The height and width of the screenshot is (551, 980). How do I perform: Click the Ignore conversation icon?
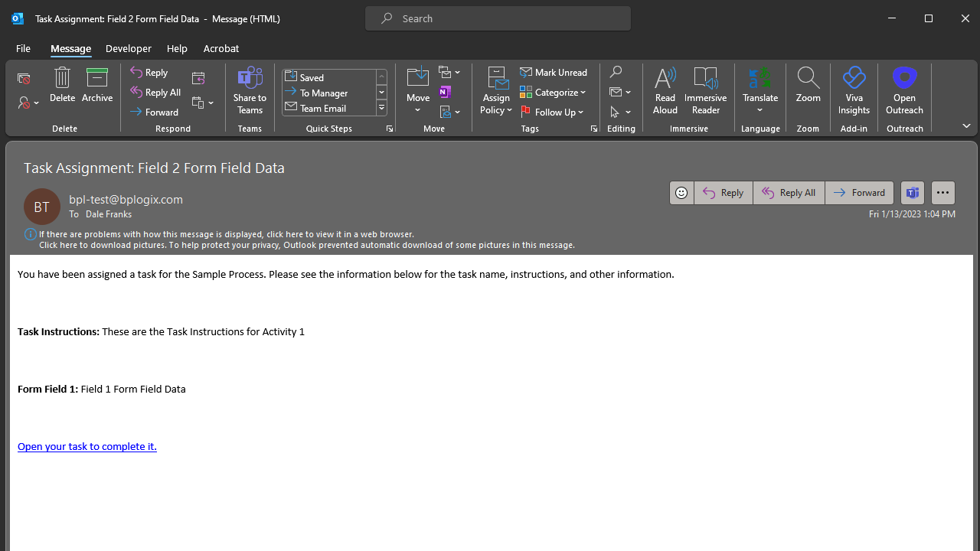[24, 79]
